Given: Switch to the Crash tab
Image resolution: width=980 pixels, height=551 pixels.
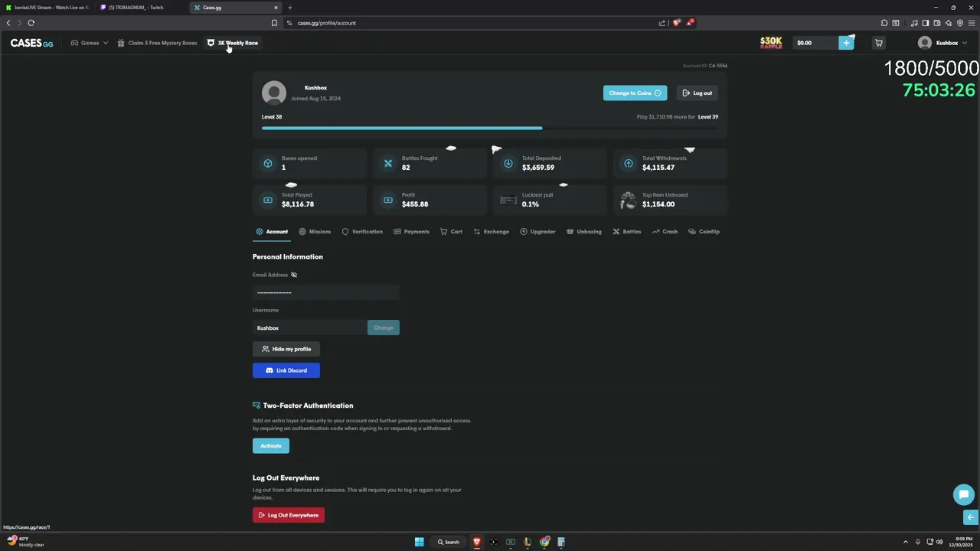Looking at the screenshot, I should coord(665,231).
